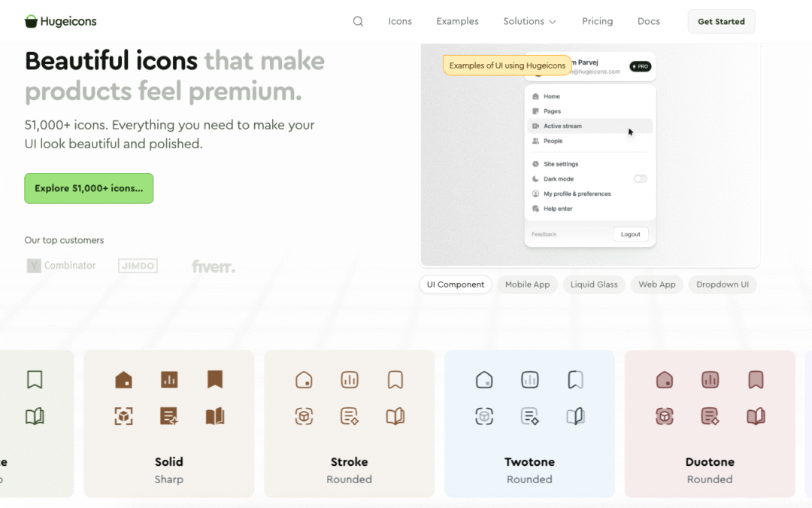The width and height of the screenshot is (812, 508).
Task: Click chart icon in Stroke Rounded card
Action: coord(350,379)
